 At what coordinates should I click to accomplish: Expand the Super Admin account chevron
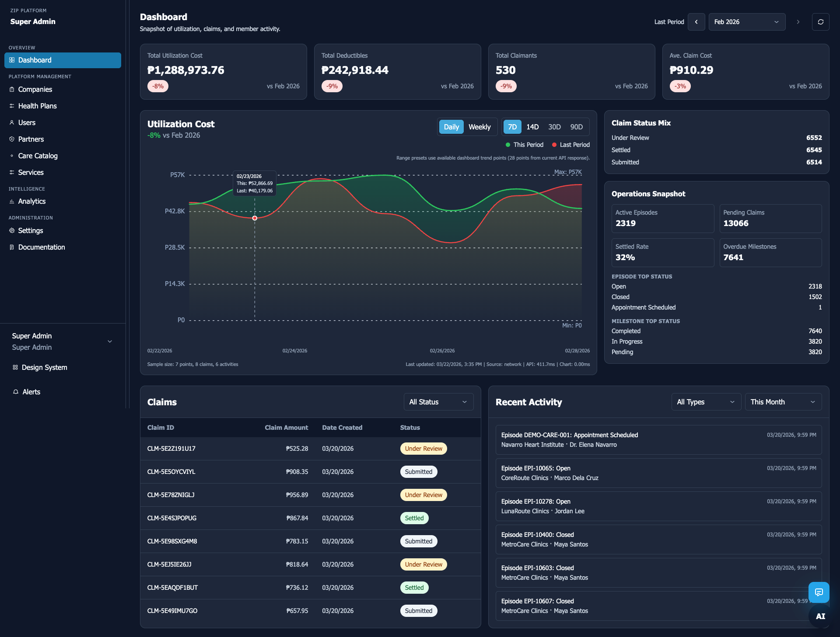110,341
